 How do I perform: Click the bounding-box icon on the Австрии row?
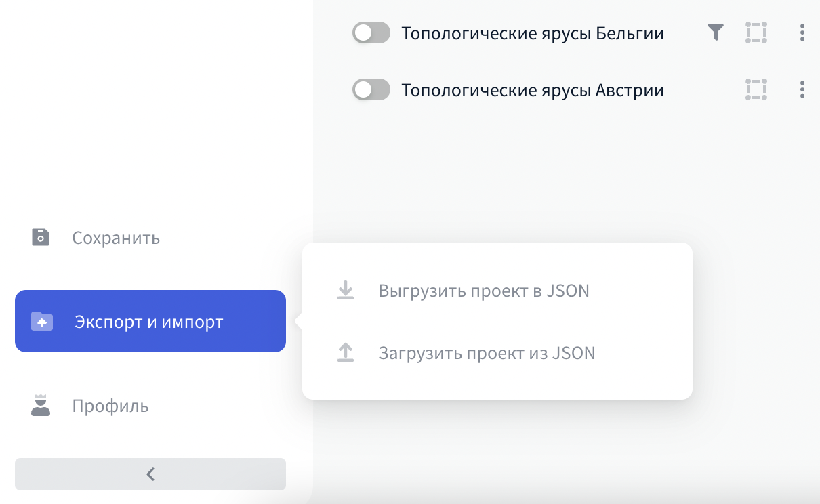point(756,89)
